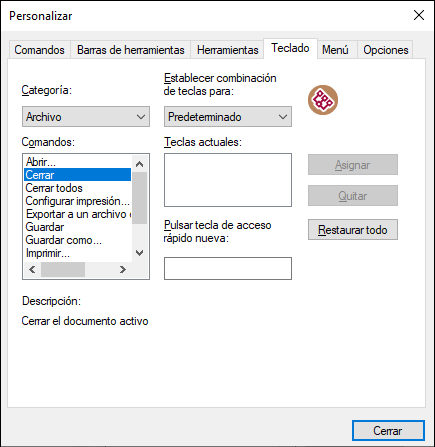Select the Menú tab
The height and width of the screenshot is (447, 435).
[335, 50]
